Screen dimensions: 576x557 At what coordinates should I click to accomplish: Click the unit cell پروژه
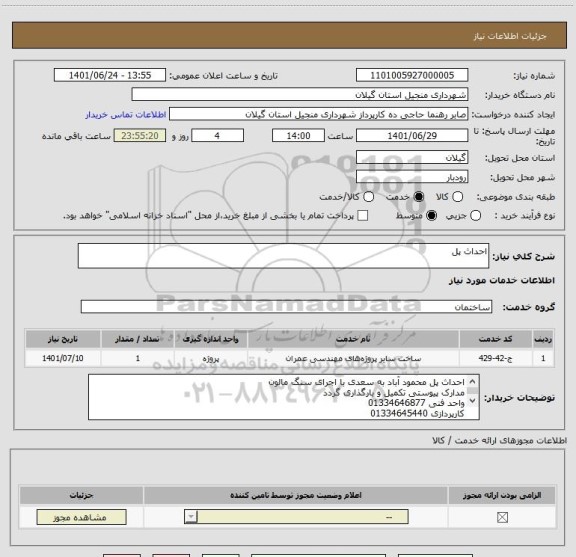(x=211, y=358)
